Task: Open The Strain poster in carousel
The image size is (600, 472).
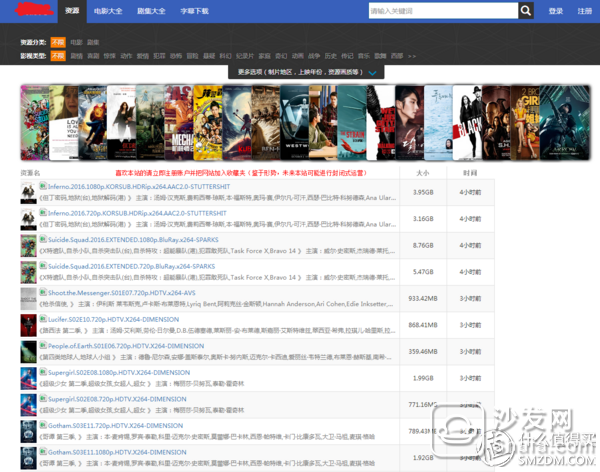Action: click(352, 122)
